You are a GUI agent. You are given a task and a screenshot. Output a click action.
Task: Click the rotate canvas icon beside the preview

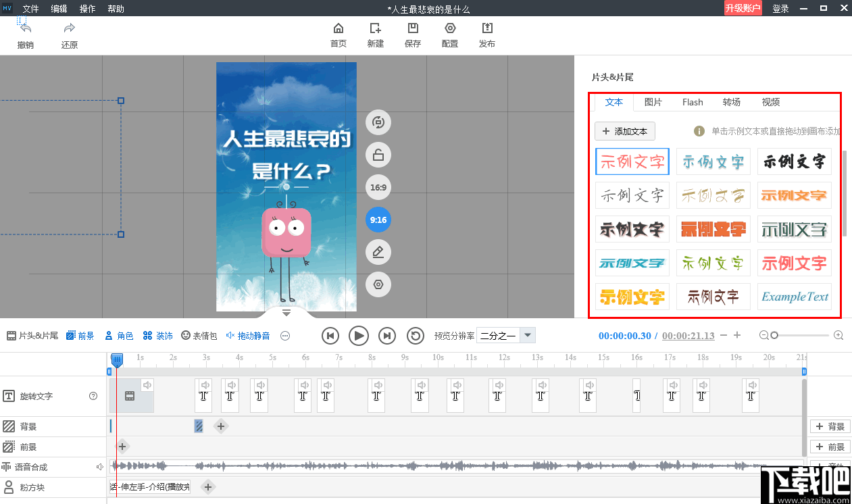point(378,122)
